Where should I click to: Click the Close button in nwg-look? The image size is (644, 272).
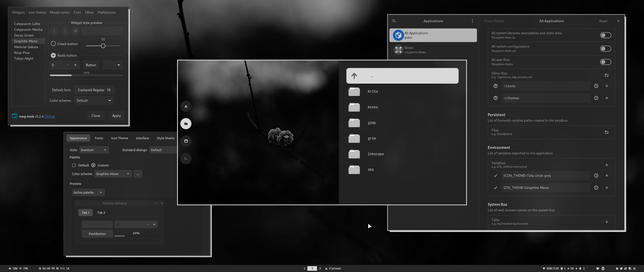click(x=96, y=115)
